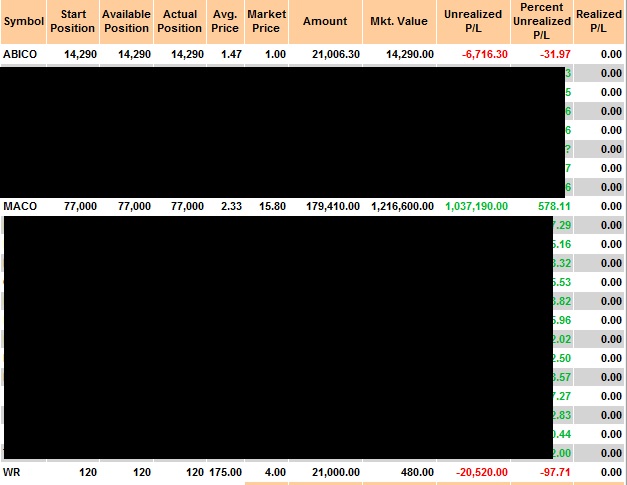Click MACO's Actual Position value 77,000
Viewport: 627px width, 485px height.
point(188,206)
